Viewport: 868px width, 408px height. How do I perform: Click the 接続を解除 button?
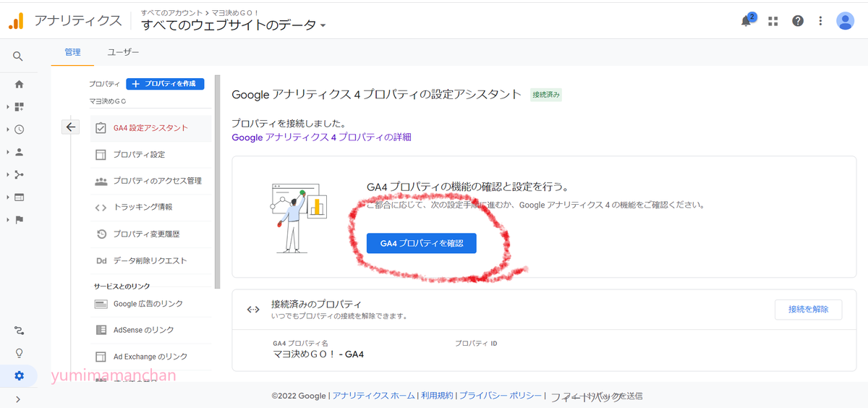pyautogui.click(x=809, y=309)
